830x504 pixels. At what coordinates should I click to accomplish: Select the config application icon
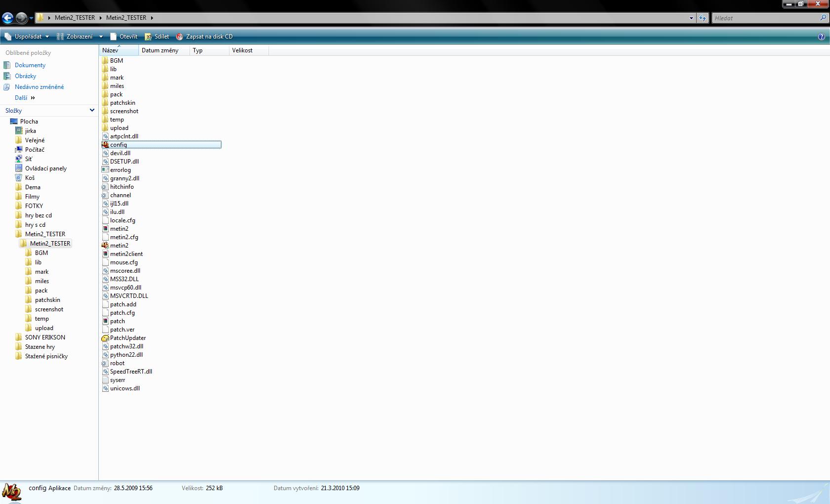coord(105,145)
